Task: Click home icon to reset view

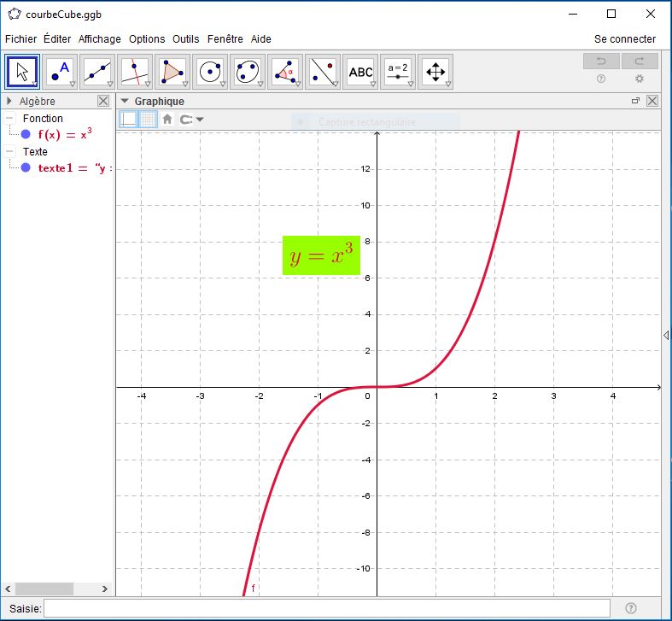Action: click(x=167, y=119)
